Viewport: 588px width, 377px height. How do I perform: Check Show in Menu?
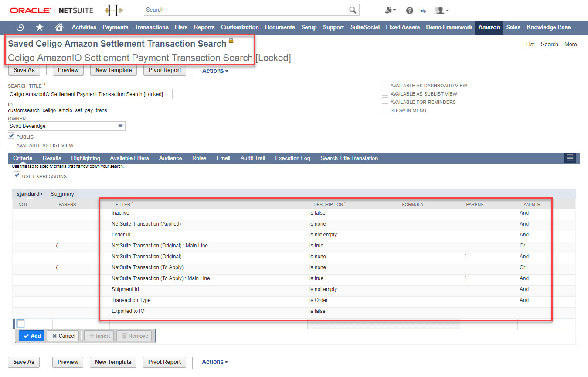[x=385, y=109]
